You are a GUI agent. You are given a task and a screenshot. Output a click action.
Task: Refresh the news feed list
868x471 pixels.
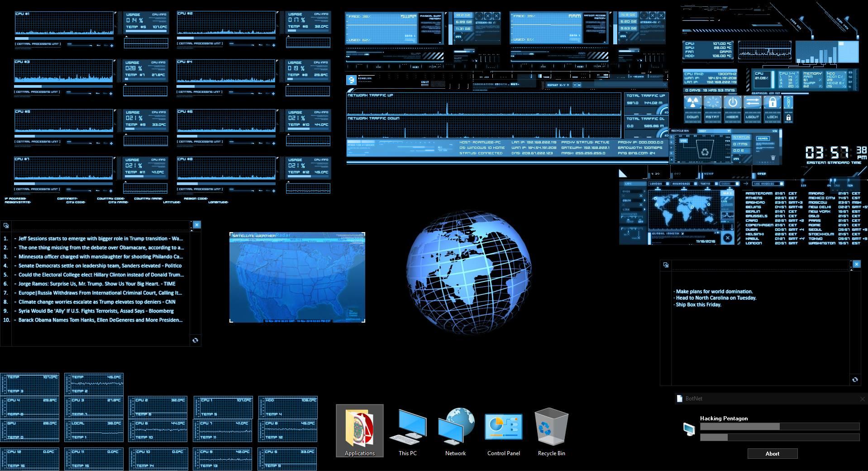pos(195,340)
